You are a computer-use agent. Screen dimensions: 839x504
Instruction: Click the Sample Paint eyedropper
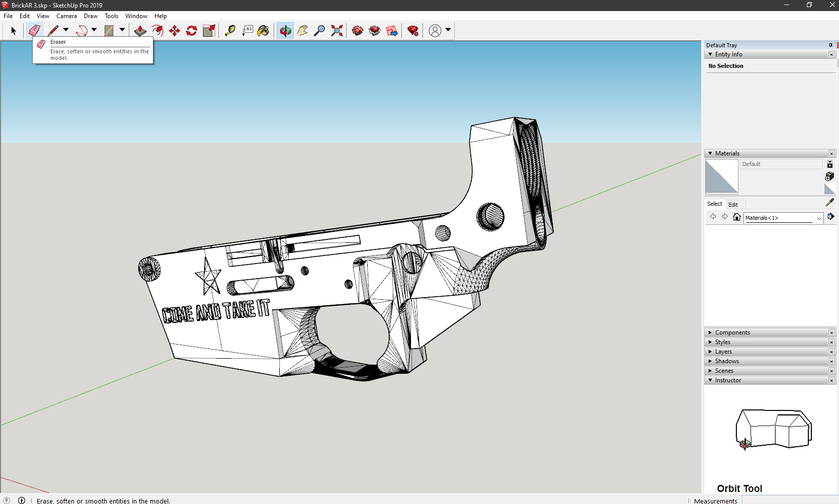coord(829,202)
